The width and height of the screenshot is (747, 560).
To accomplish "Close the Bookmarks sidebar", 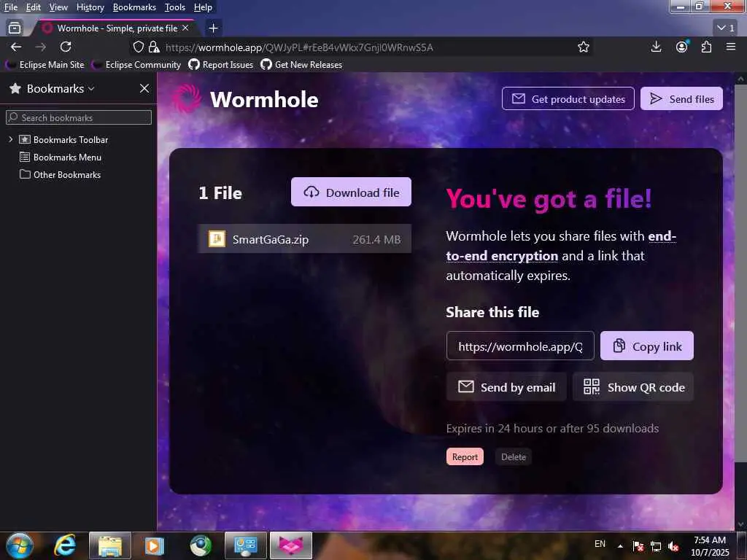I will (144, 88).
